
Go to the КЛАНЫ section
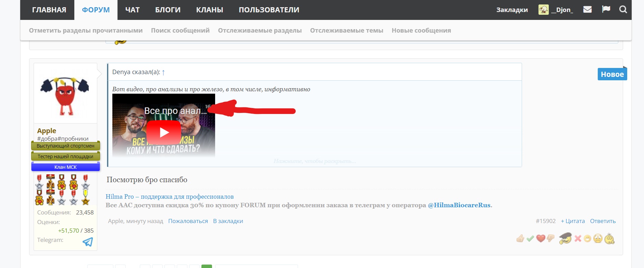(209, 10)
